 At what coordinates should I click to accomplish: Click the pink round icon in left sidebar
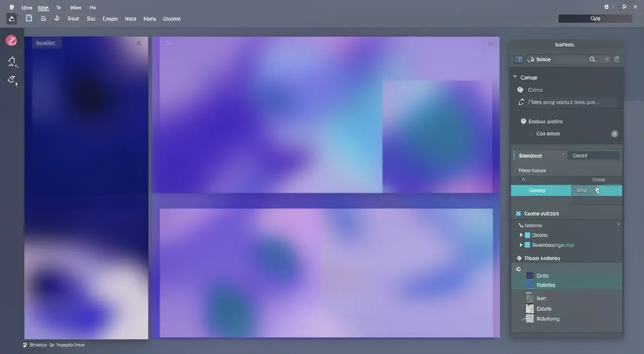[x=11, y=41]
